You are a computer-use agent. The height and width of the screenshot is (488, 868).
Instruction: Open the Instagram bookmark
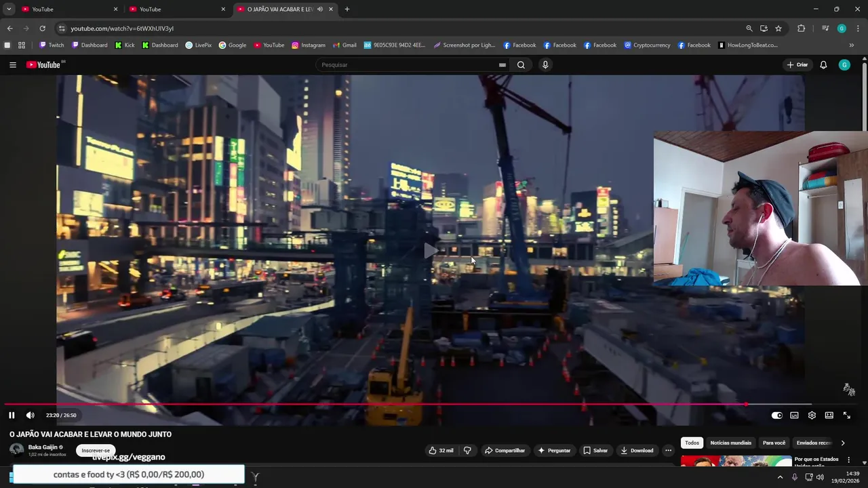(x=309, y=45)
